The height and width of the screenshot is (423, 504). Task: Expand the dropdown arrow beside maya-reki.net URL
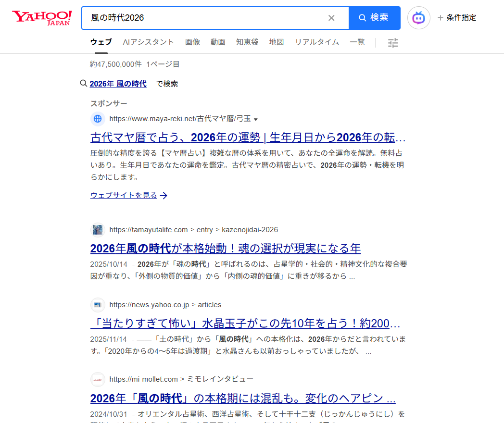click(x=256, y=120)
